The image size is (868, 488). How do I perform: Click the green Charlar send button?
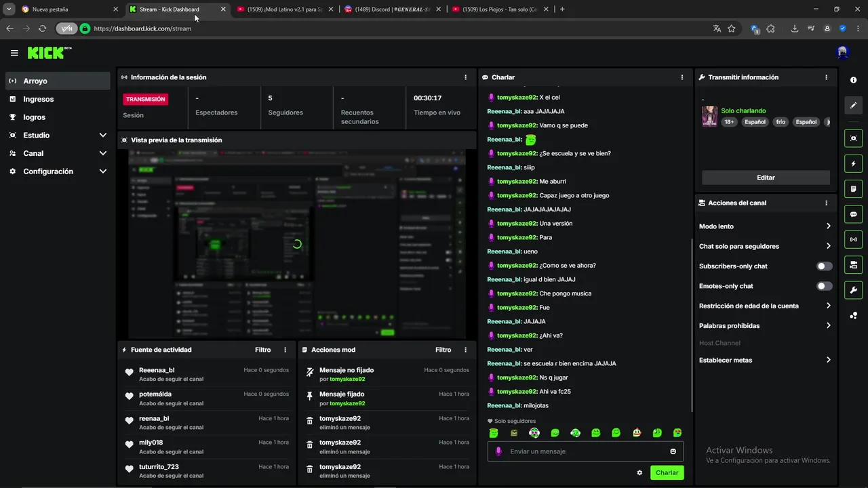click(x=667, y=472)
